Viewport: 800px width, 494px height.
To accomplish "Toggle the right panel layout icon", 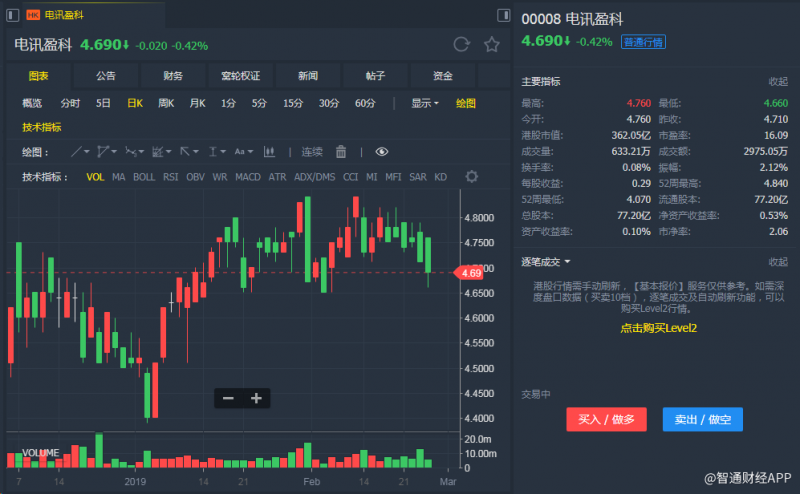I will 504,15.
